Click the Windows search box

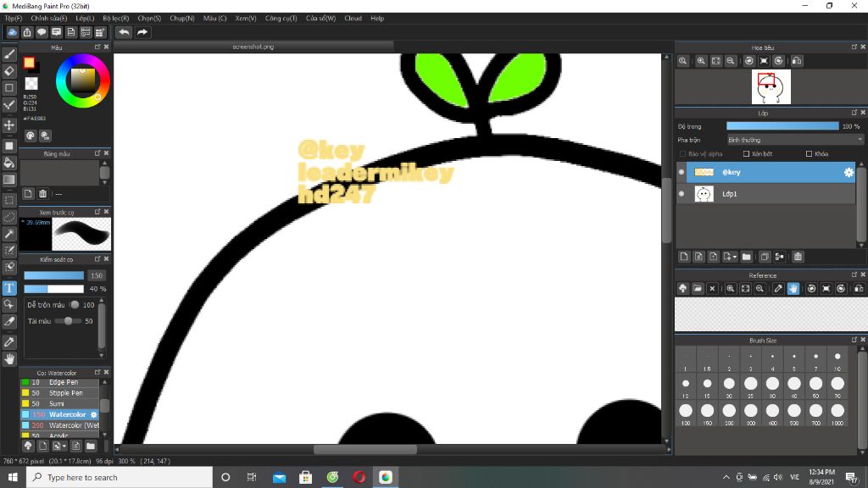119,477
